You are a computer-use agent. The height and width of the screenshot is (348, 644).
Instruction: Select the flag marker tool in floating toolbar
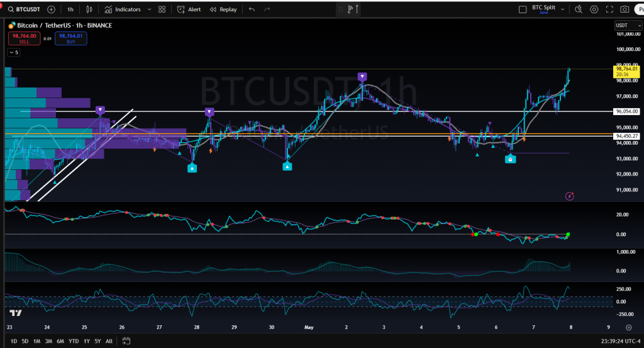click(350, 9)
